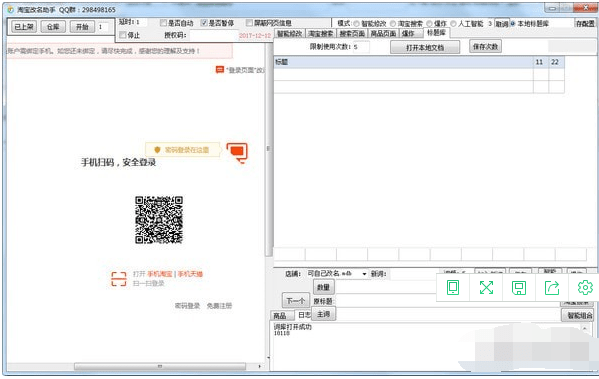
Task: Switch to the 智能修改 tab
Action: tap(290, 34)
